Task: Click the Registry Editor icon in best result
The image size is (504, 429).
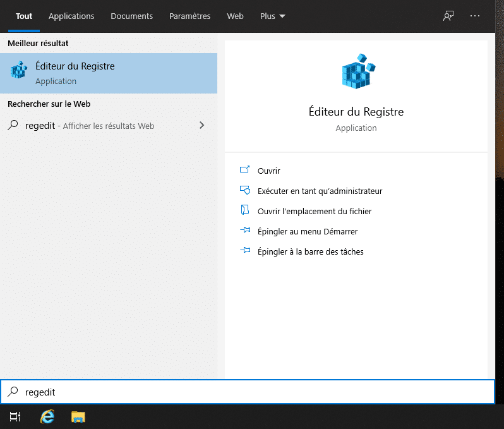Action: coord(20,70)
